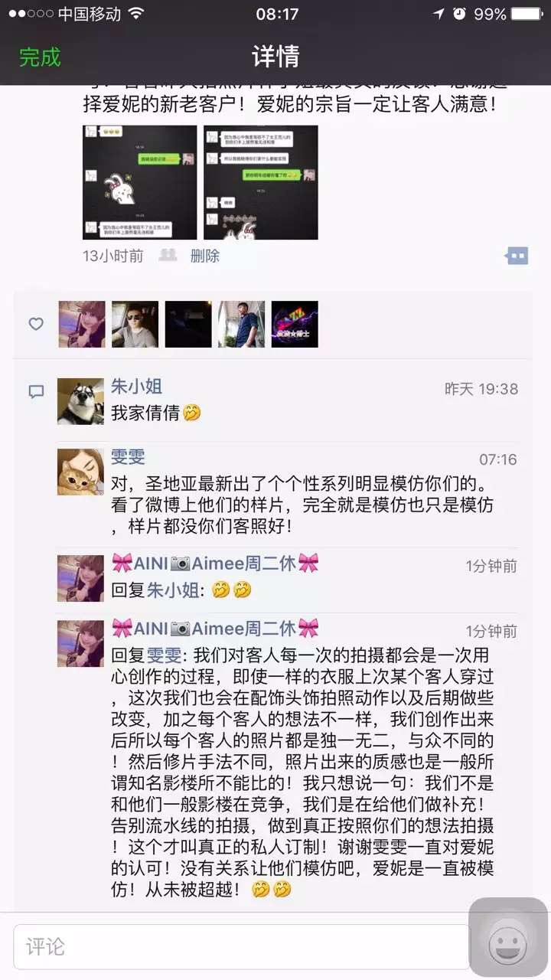Tap the neon-sign liker avatar
This screenshot has width=551, height=980.
(295, 324)
